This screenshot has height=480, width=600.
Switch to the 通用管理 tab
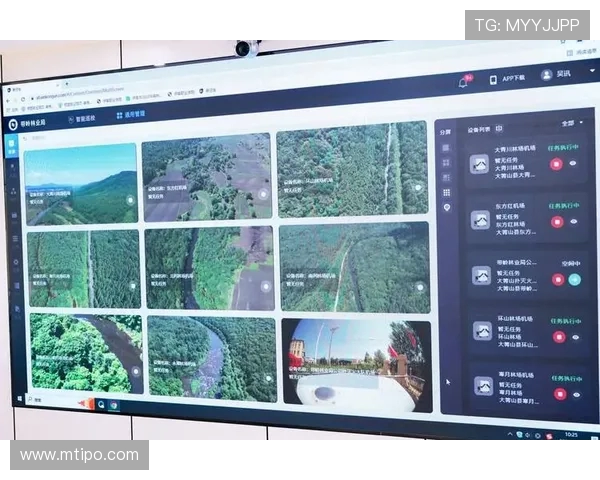click(130, 114)
